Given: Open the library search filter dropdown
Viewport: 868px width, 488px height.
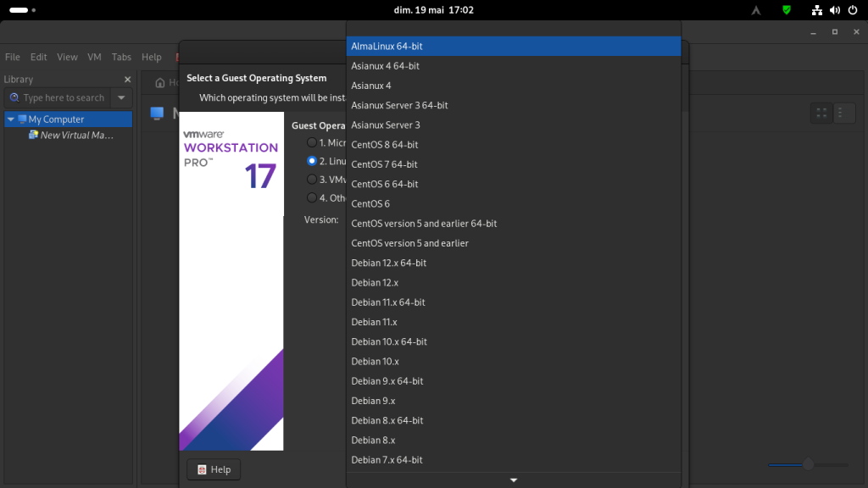Looking at the screenshot, I should (x=121, y=98).
